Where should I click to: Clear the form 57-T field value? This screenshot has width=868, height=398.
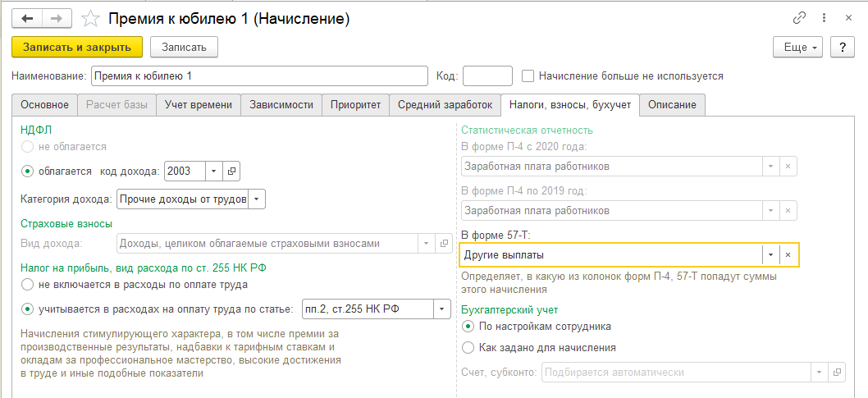coord(788,255)
